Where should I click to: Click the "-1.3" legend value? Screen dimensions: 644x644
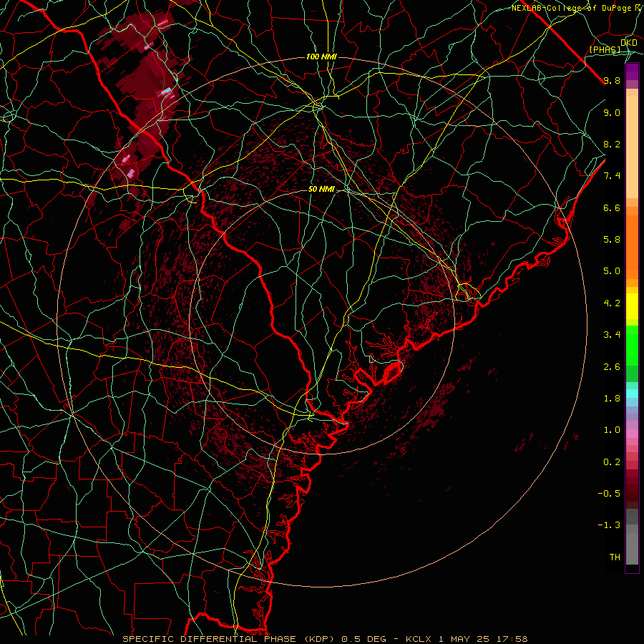click(609, 525)
